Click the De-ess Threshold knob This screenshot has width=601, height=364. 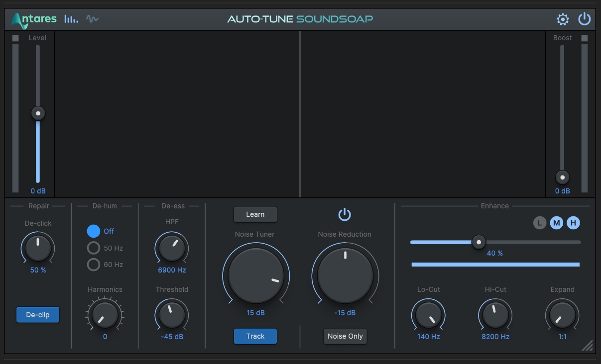pyautogui.click(x=172, y=314)
